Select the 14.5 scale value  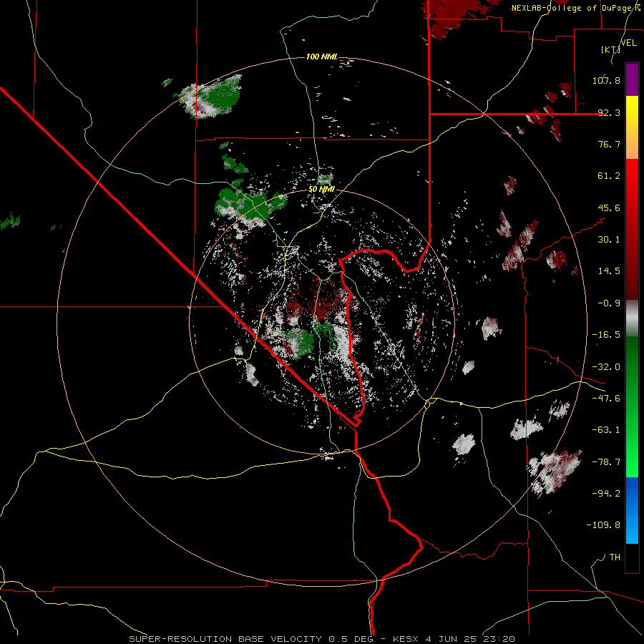pyautogui.click(x=609, y=270)
